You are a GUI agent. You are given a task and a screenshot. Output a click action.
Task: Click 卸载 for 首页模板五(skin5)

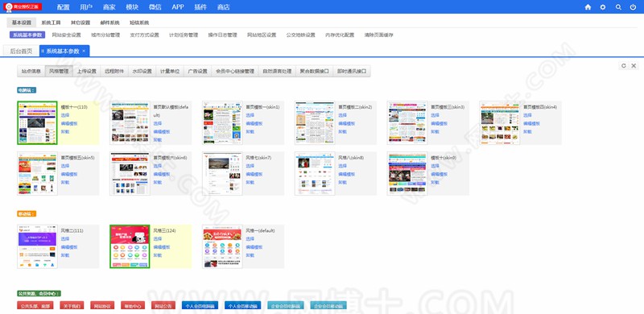click(65, 182)
